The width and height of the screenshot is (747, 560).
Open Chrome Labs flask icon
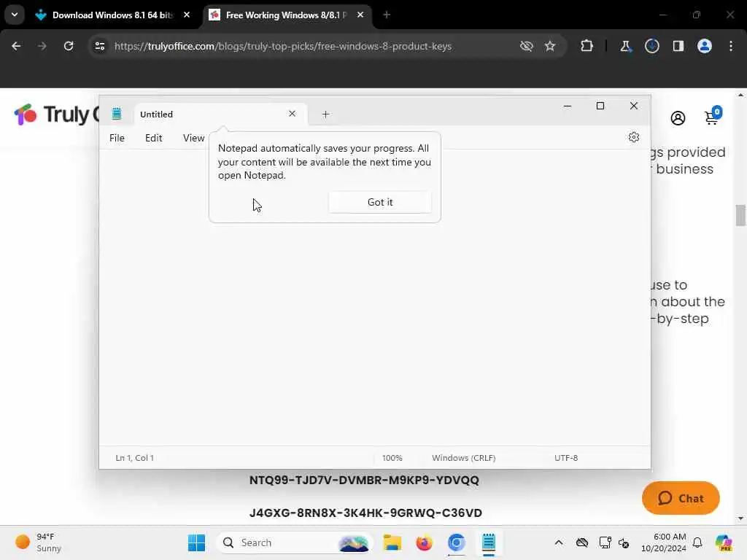point(625,46)
